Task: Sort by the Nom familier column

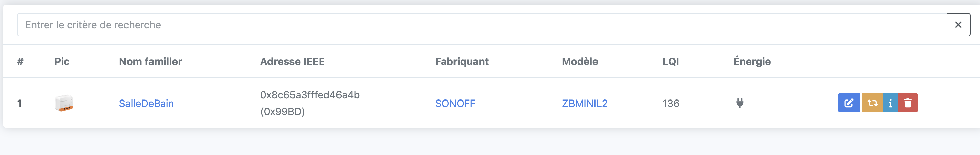Action: tap(150, 61)
